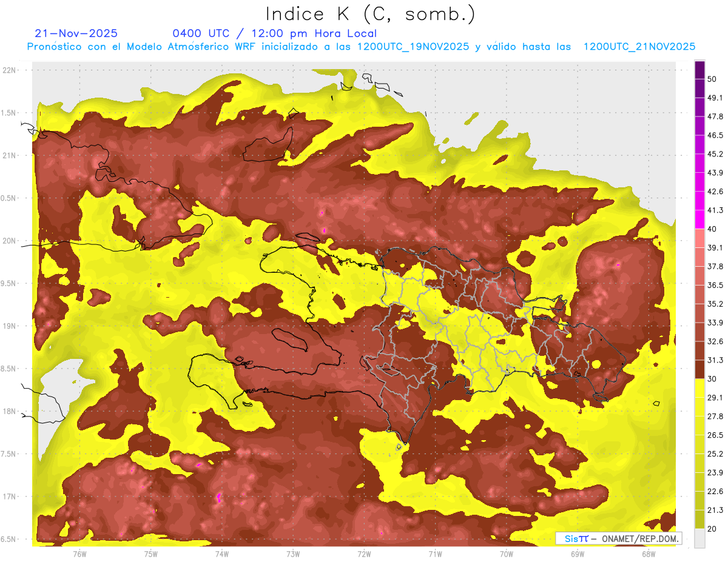Click the date "21-Nov-2025"
728x562 pixels.
[76, 33]
